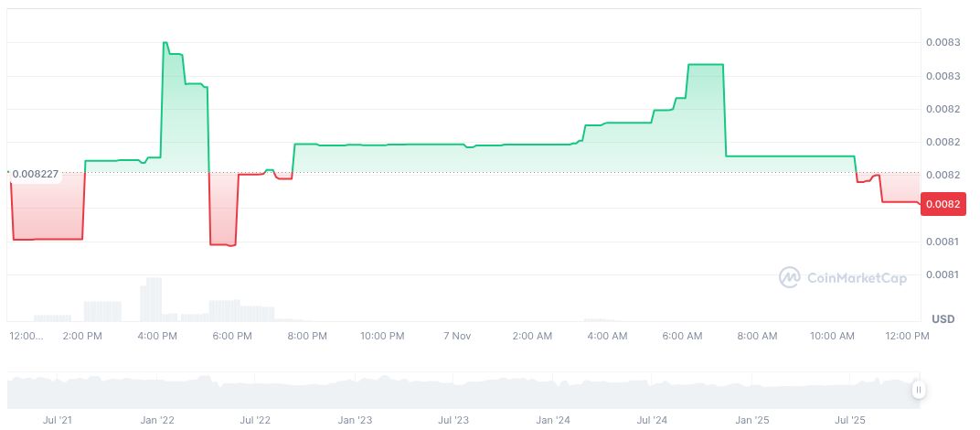Click the USD currency label

tap(943, 318)
